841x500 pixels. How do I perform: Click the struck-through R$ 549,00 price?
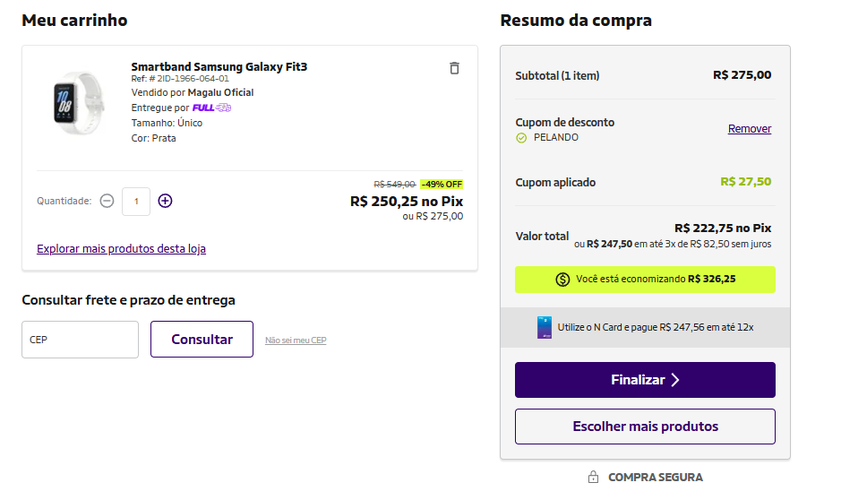394,185
